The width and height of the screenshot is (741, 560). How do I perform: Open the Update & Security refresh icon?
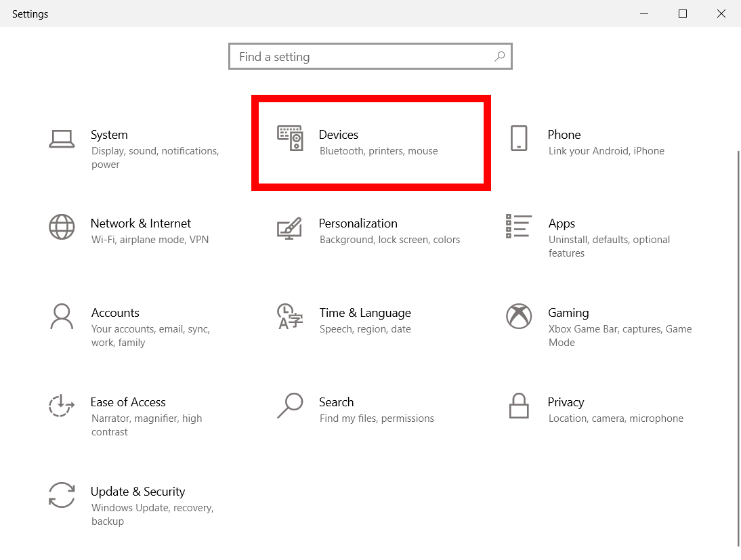click(62, 495)
